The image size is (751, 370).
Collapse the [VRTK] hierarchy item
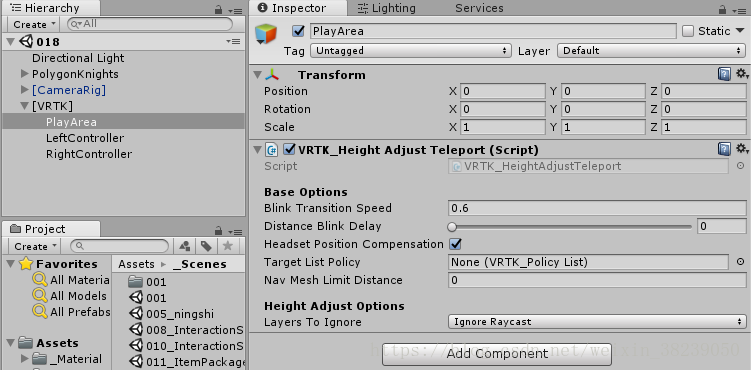[25, 106]
